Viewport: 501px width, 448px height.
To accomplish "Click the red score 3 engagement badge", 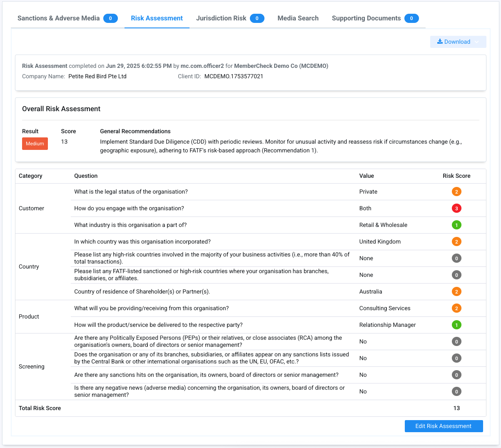I will pos(456,209).
